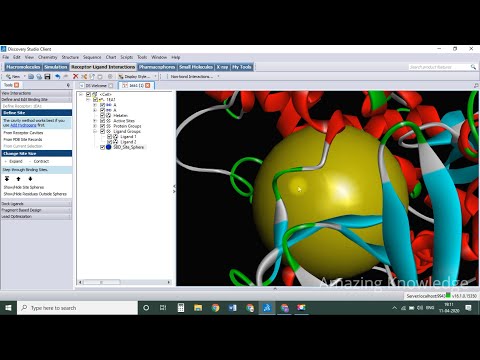The width and height of the screenshot is (480, 360).
Task: Open Microsoft Word from the taskbar
Action: (x=233, y=308)
